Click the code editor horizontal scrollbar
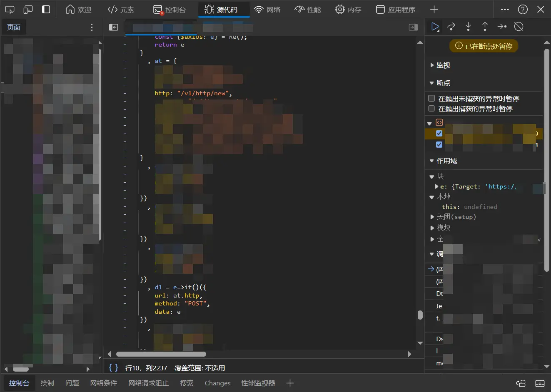Screen dimensions: 551x392 coord(161,354)
